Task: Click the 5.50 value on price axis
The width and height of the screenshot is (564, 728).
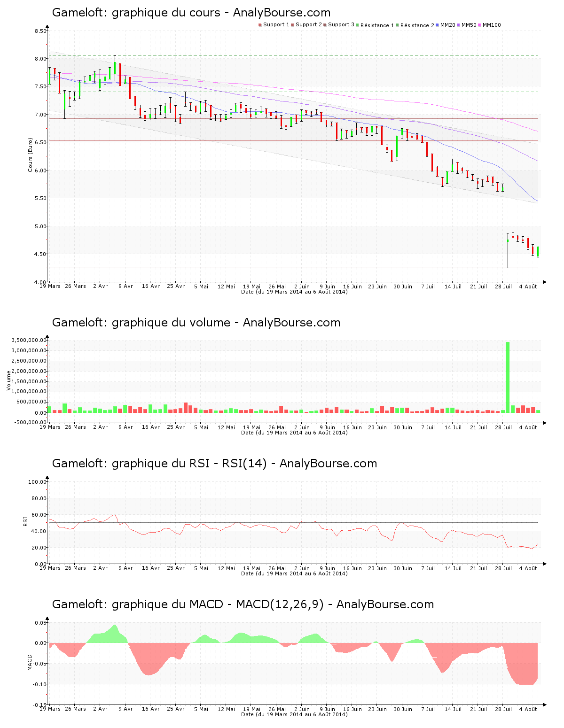Action: pyautogui.click(x=40, y=199)
